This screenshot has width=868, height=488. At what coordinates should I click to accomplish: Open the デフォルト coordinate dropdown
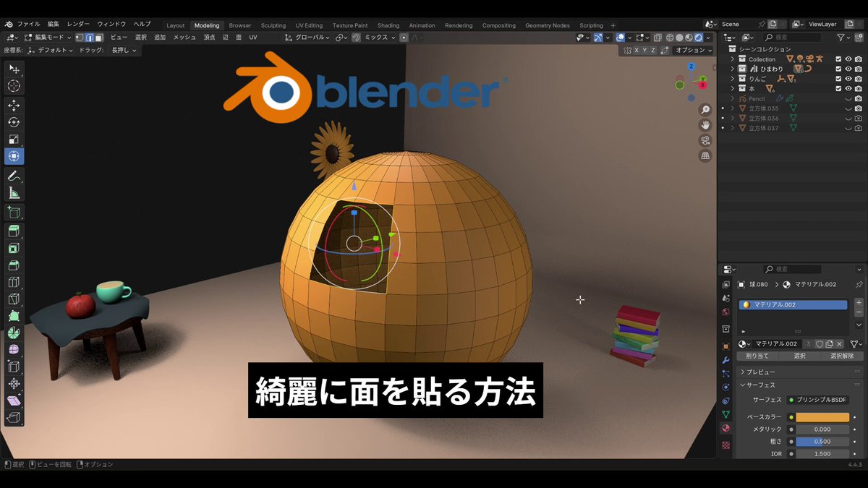51,51
